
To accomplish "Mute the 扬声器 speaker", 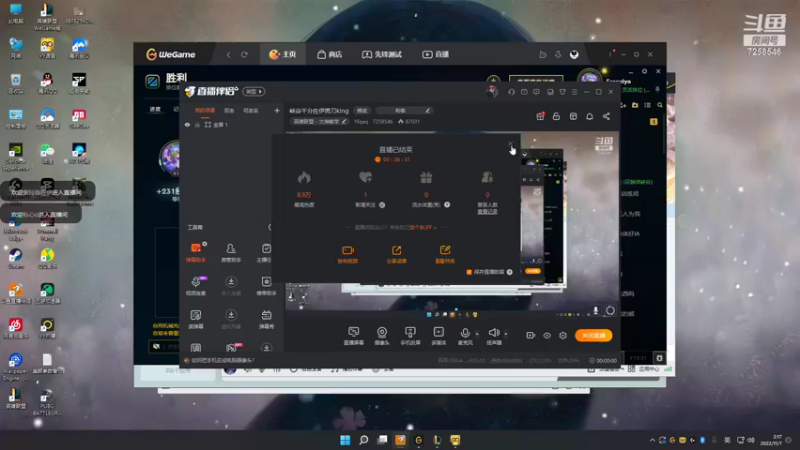I will (494, 336).
